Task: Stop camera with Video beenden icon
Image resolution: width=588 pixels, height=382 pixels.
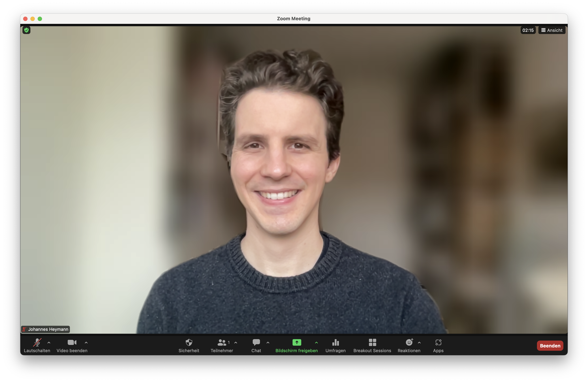Action: coord(72,343)
